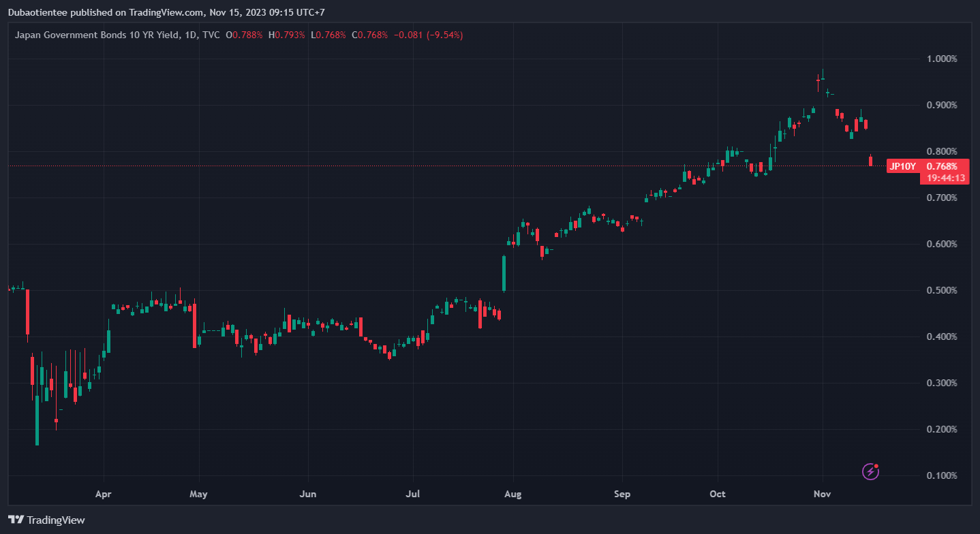The image size is (980, 534).
Task: Click the low value L0.768%
Action: 328,35
